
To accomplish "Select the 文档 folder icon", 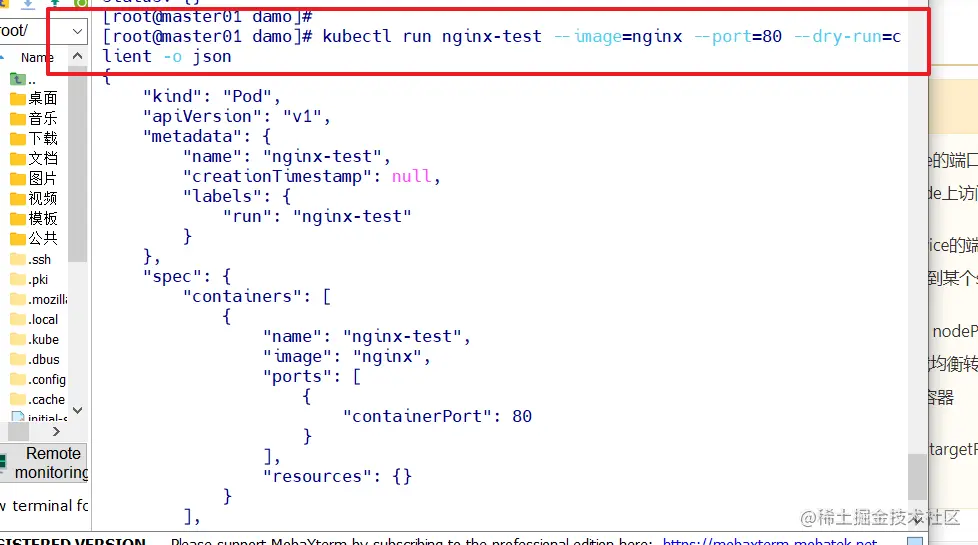I will [17, 159].
